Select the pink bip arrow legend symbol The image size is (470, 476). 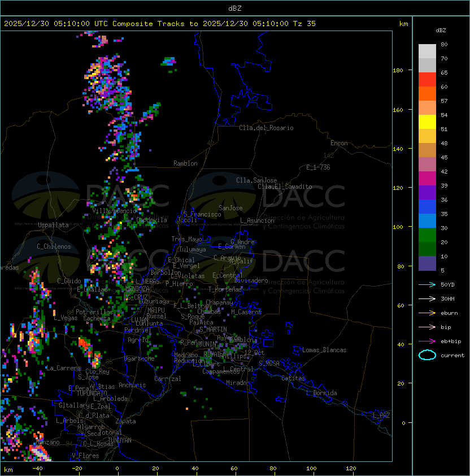click(427, 327)
